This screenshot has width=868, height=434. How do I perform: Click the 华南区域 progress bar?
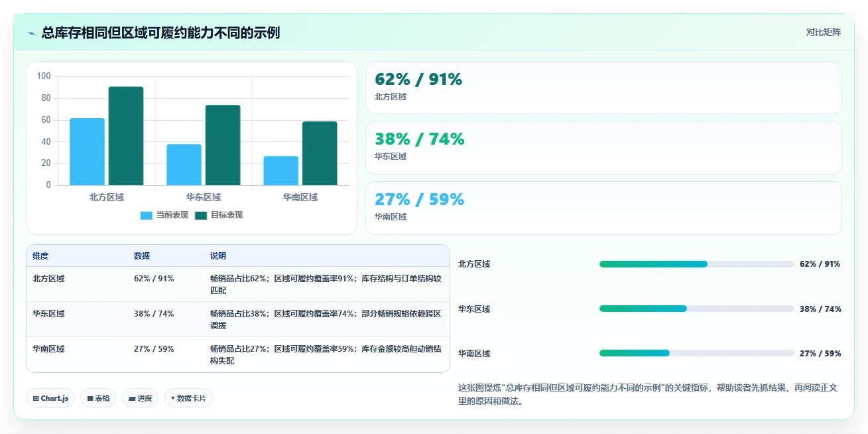(x=697, y=353)
